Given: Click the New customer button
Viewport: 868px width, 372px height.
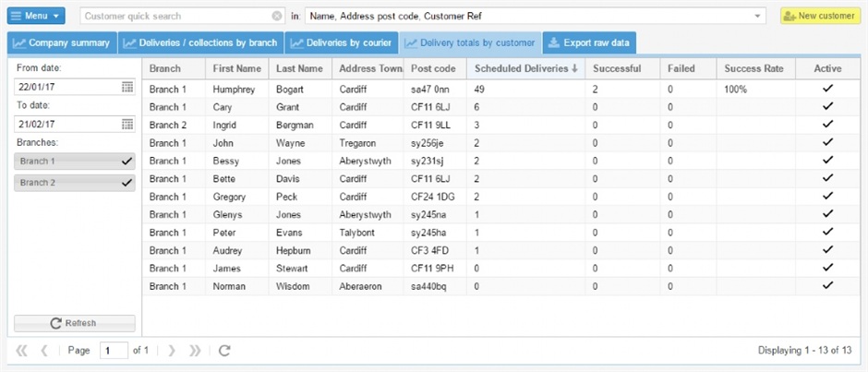Looking at the screenshot, I should tap(820, 16).
